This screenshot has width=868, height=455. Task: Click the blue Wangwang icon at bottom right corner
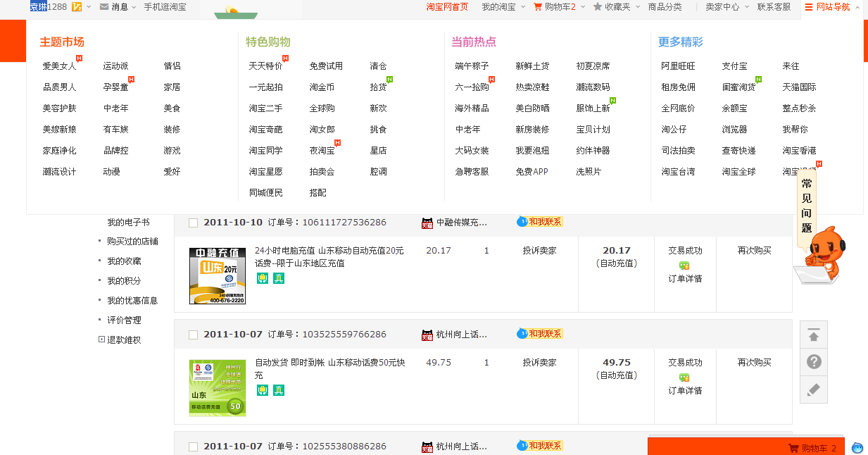[x=857, y=448]
